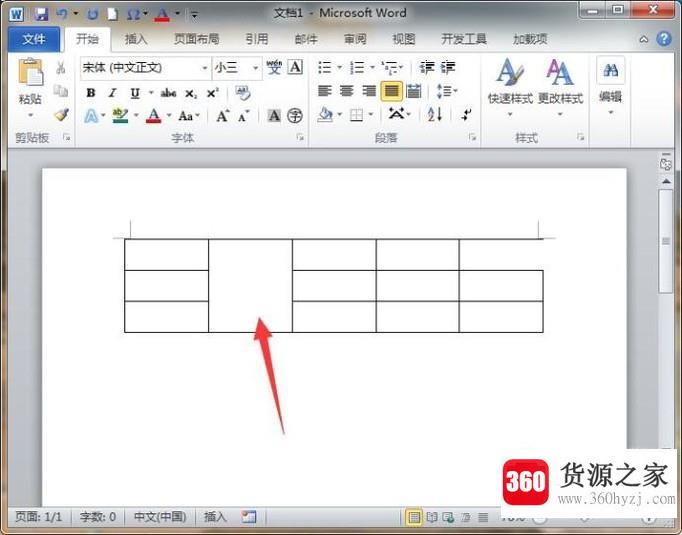Open font color dropdown arrow in font group

169,116
